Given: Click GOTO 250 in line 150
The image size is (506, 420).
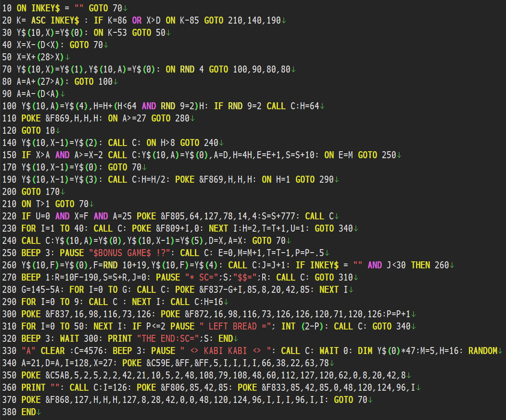Looking at the screenshot, I should [377, 155].
